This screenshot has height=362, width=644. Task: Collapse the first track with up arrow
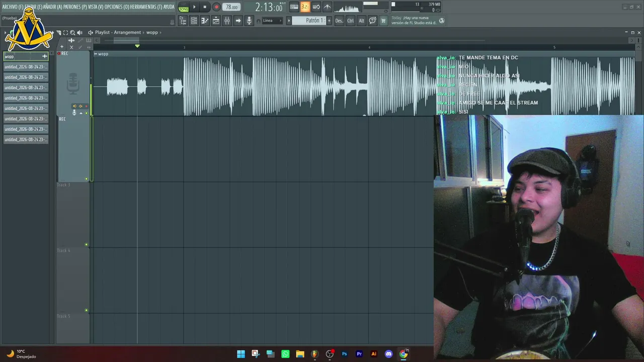coord(80,113)
